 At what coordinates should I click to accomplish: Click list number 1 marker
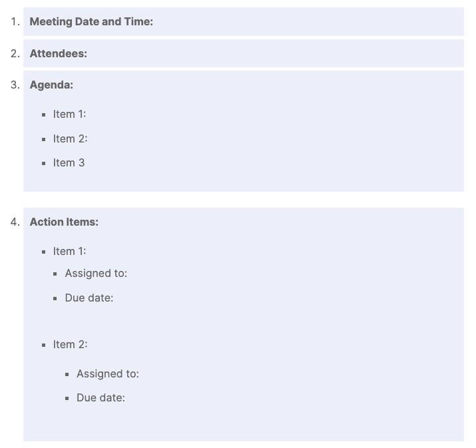coord(15,22)
